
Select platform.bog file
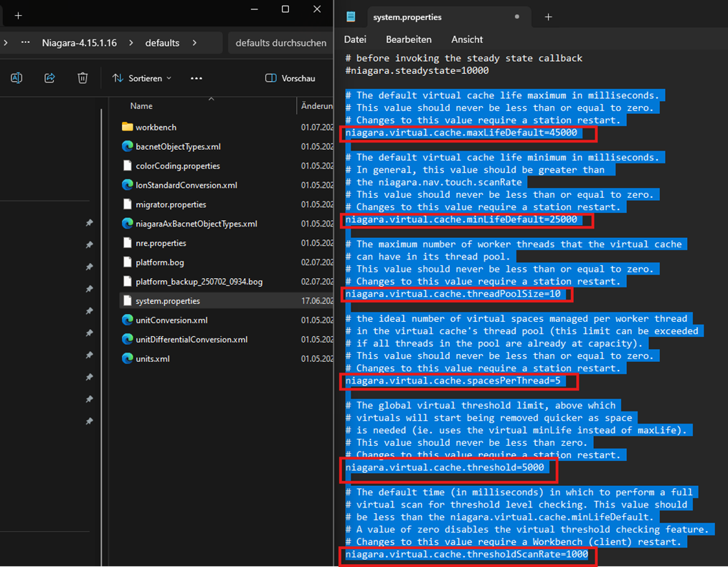coord(160,262)
